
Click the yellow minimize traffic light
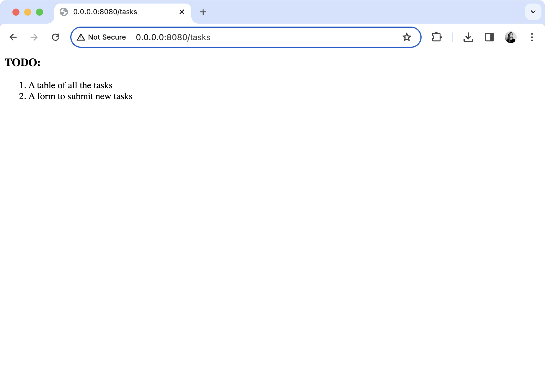point(27,12)
